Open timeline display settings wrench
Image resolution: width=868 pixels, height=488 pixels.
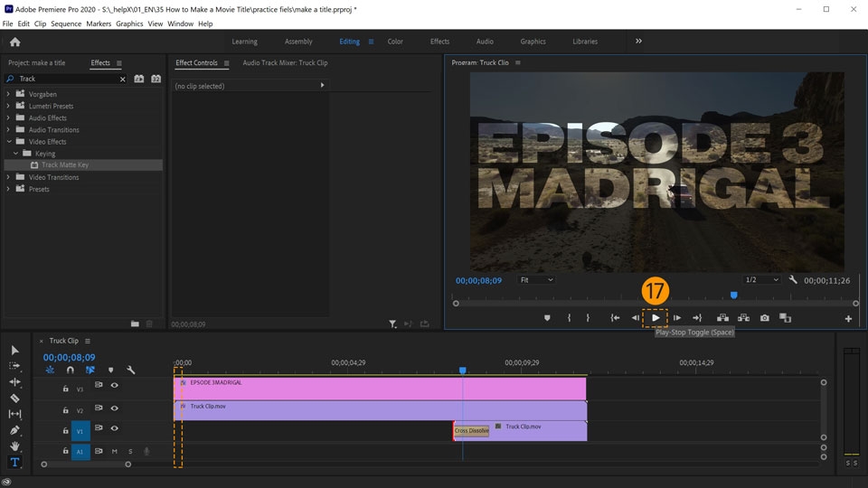[x=131, y=370]
